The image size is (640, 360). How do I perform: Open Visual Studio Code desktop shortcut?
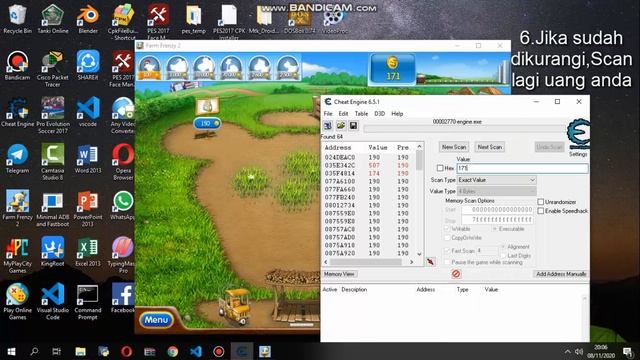(53, 302)
